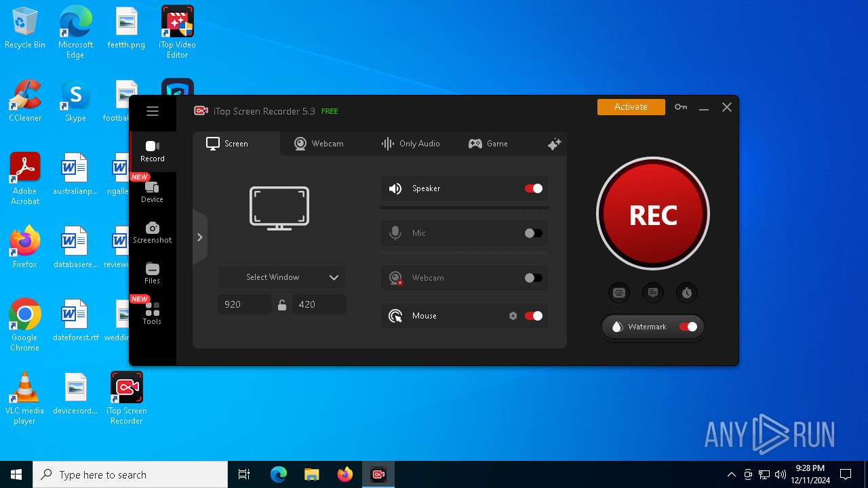Open Mouse effect settings gear

point(513,316)
